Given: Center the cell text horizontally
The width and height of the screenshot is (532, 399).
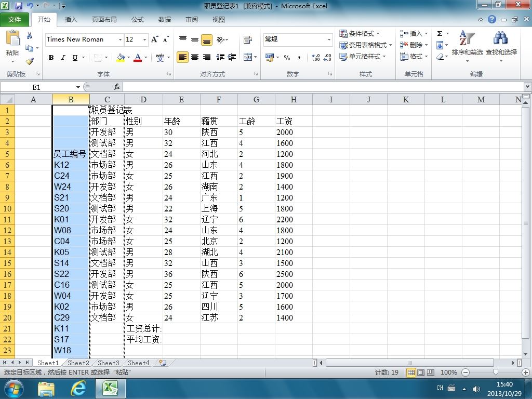Looking at the screenshot, I should [195, 57].
